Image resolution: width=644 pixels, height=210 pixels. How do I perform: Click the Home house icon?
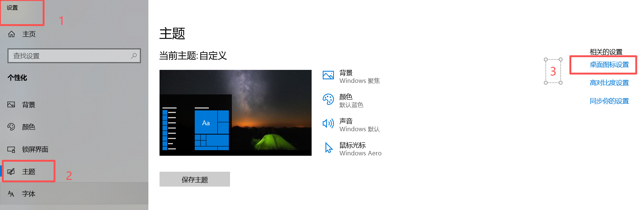tap(11, 34)
